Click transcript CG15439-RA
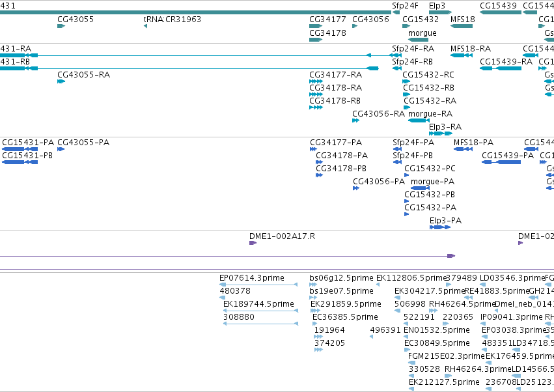554x392 pixels. click(506, 62)
